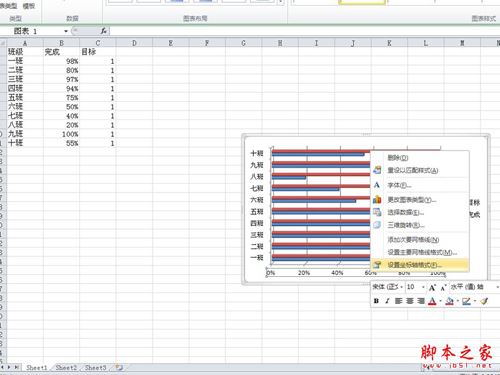The height and width of the screenshot is (375, 500).
Task: Click the insert new worksheet tab icon
Action: tap(119, 367)
